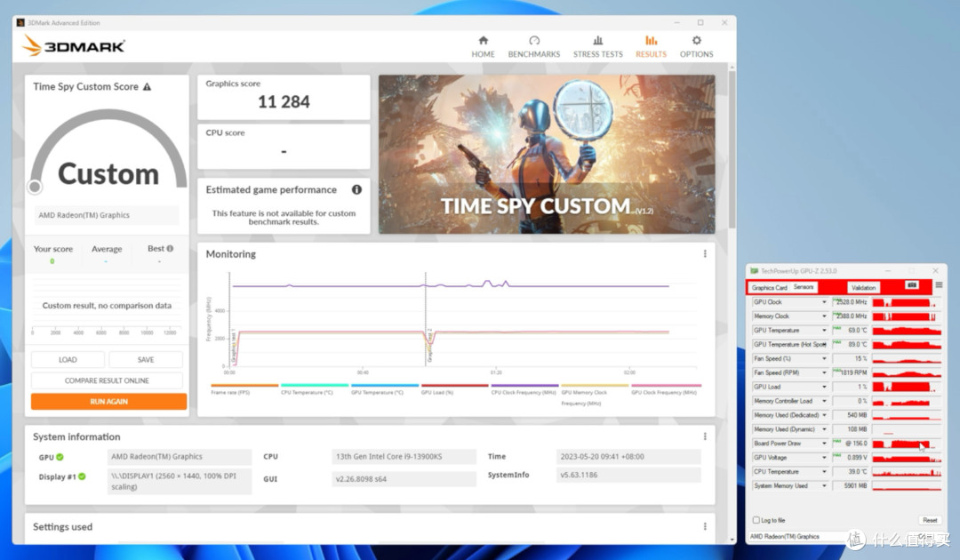This screenshot has width=960, height=560.
Task: Click the warning icon beside Time Spy Custom Score
Action: coord(147,87)
